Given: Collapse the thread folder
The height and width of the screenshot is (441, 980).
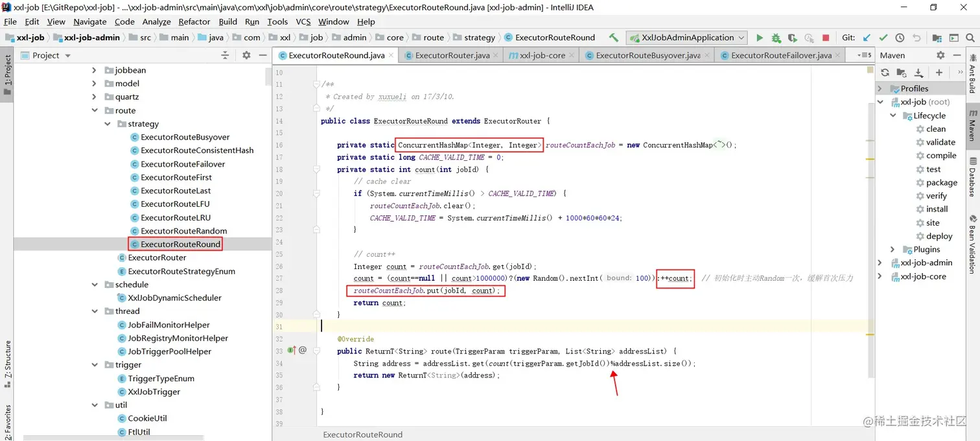Looking at the screenshot, I should [94, 311].
